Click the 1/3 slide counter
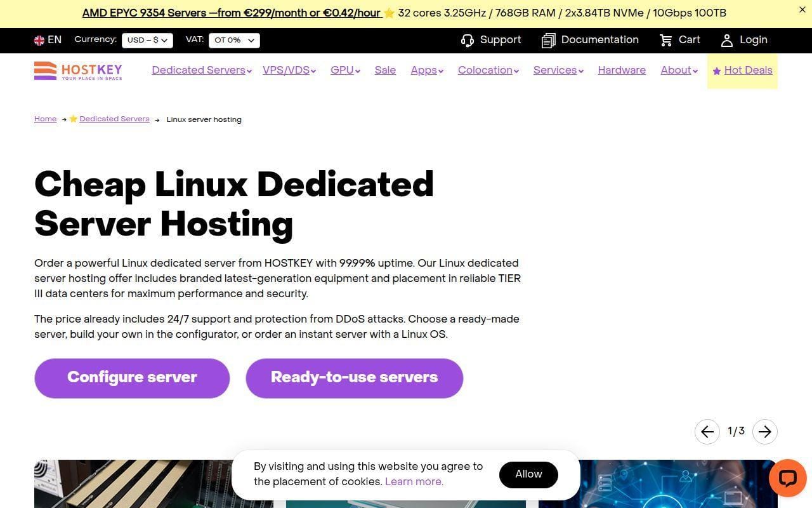 [736, 432]
